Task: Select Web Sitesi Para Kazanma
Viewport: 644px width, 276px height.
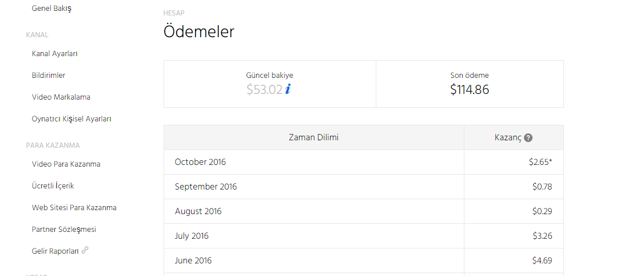Action: 74,208
